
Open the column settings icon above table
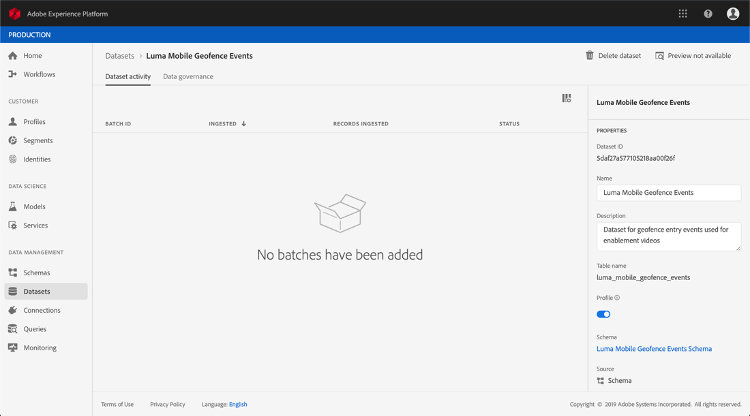pos(566,98)
